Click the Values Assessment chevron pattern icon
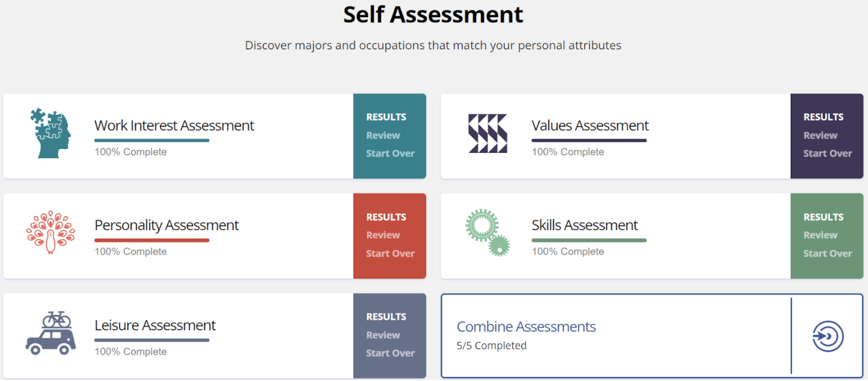Viewport: 868px width, 381px height. (487, 133)
